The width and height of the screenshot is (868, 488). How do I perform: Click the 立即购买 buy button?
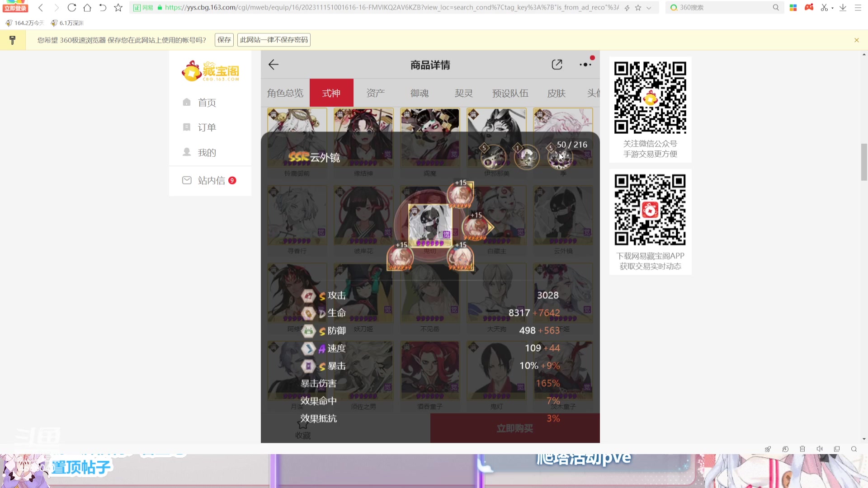(x=515, y=428)
